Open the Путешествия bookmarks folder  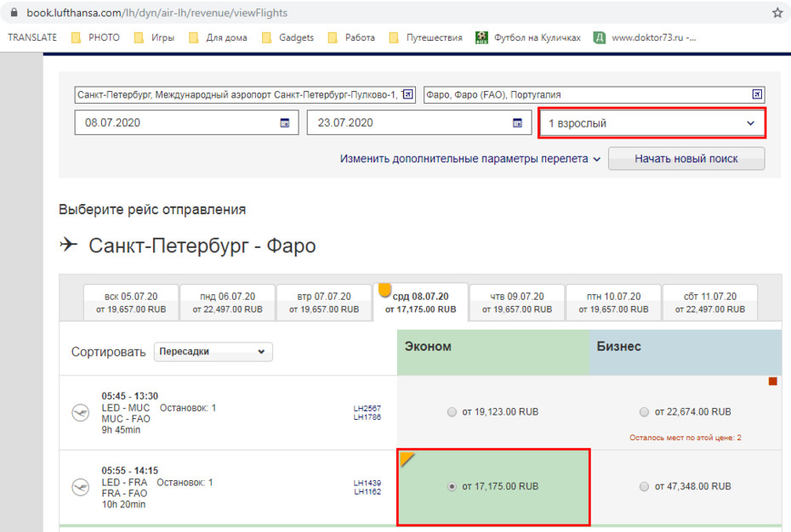coord(426,37)
